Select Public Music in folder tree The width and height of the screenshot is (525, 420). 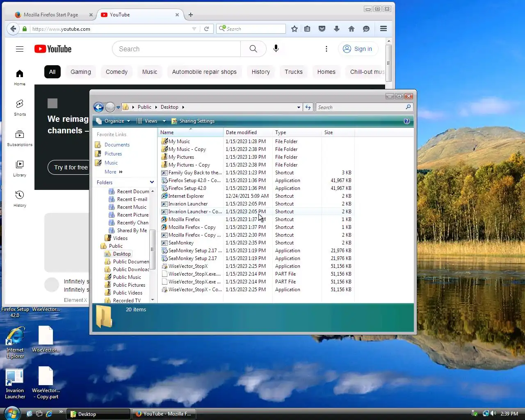127,277
